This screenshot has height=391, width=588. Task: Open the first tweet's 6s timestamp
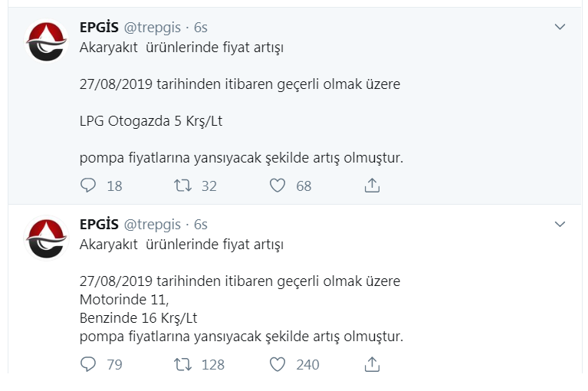[x=201, y=28]
